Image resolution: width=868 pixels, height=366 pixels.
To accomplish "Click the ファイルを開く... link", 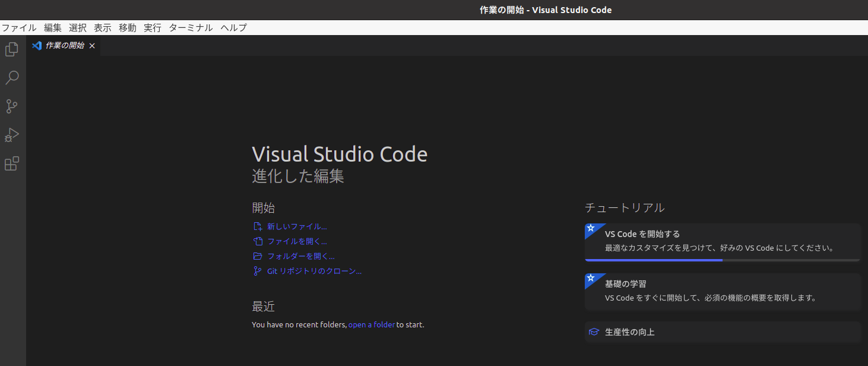I will [x=296, y=241].
